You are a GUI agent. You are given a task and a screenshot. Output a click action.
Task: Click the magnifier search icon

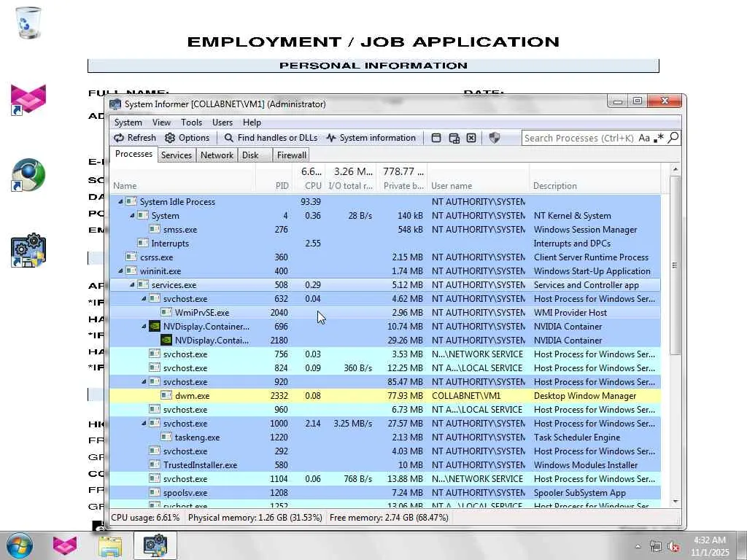673,138
